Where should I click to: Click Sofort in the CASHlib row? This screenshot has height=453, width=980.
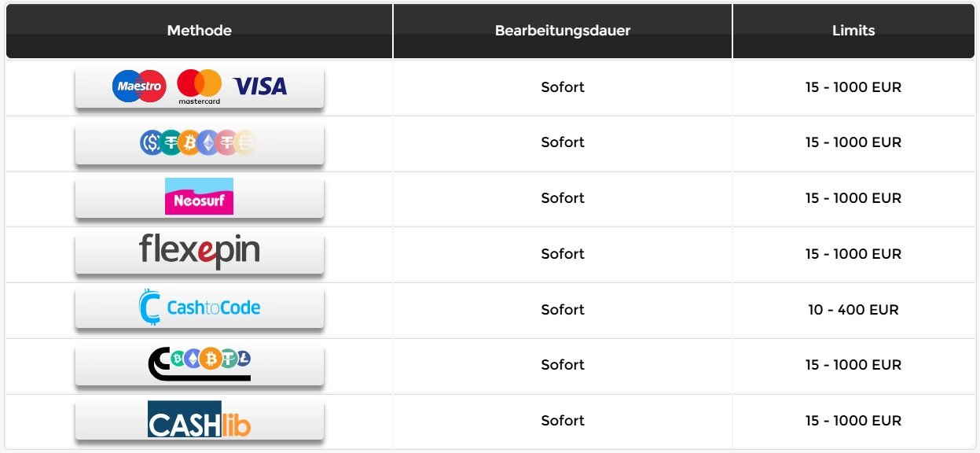pos(563,421)
